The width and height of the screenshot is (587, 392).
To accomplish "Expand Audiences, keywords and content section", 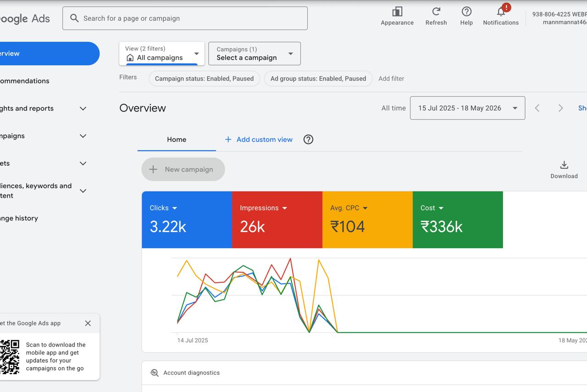I will pyautogui.click(x=83, y=191).
